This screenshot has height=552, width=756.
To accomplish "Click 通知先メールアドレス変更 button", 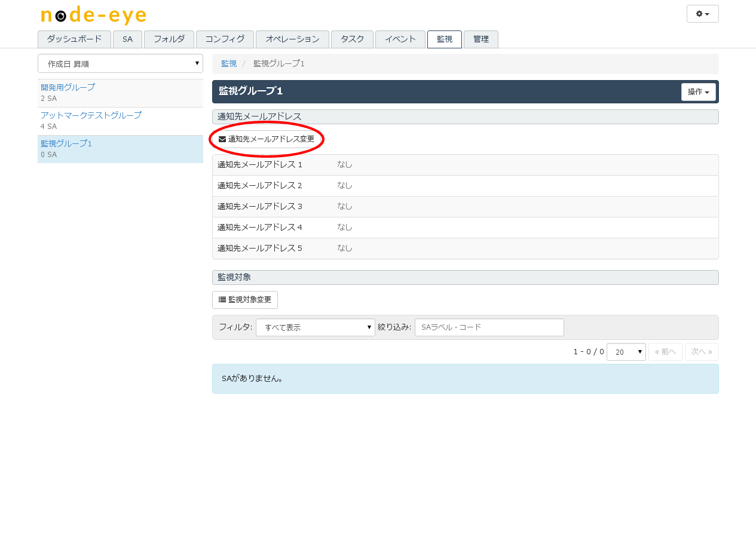I will (x=267, y=139).
